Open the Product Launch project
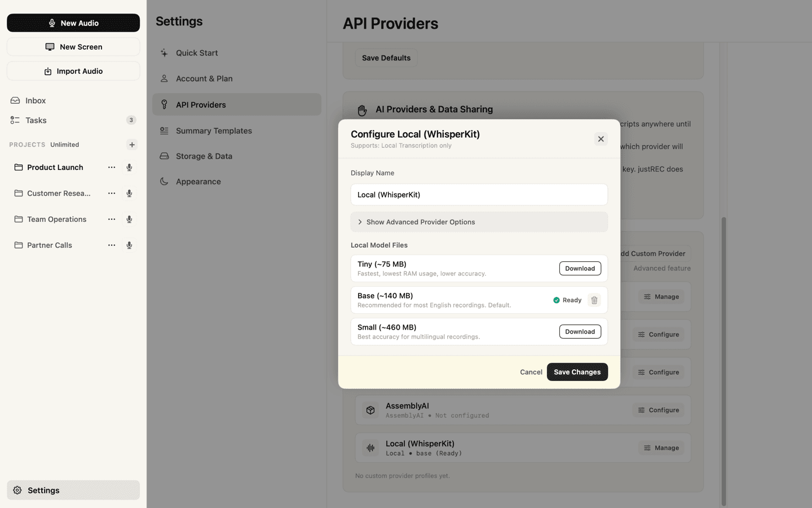This screenshot has height=508, width=812. click(x=55, y=167)
